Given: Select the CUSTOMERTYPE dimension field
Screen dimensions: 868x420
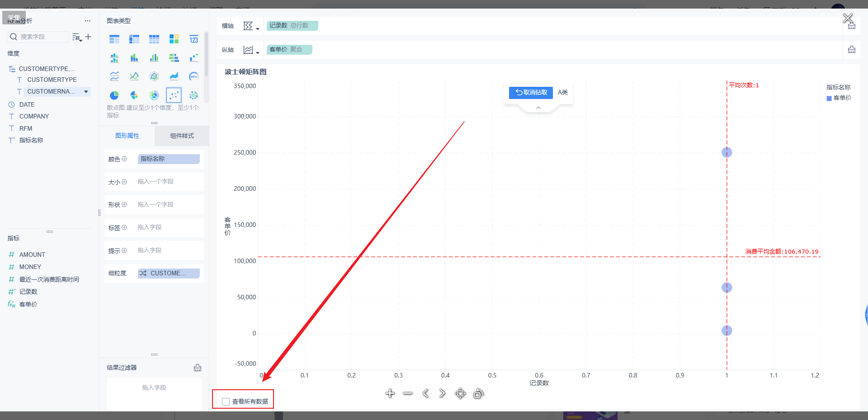Looking at the screenshot, I should [x=52, y=80].
